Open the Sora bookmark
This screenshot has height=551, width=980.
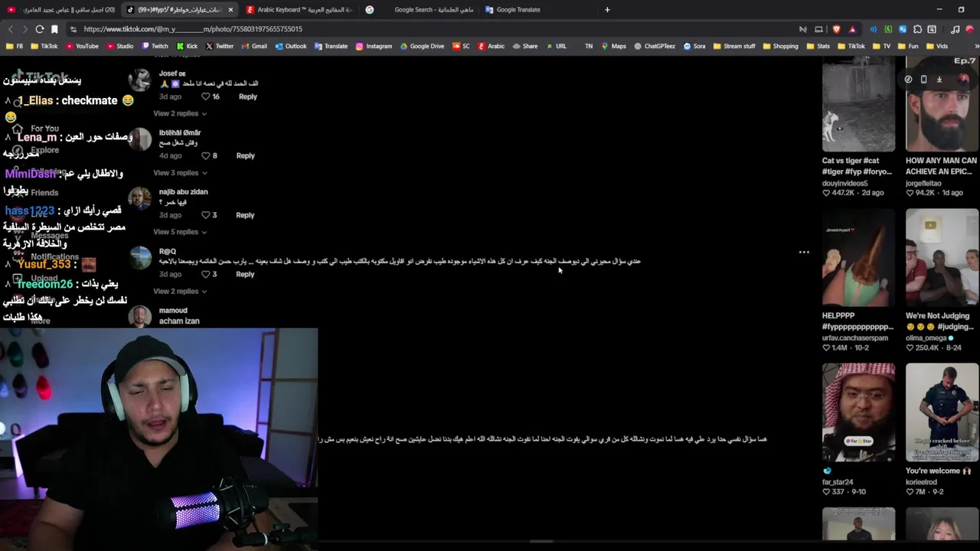(x=694, y=46)
